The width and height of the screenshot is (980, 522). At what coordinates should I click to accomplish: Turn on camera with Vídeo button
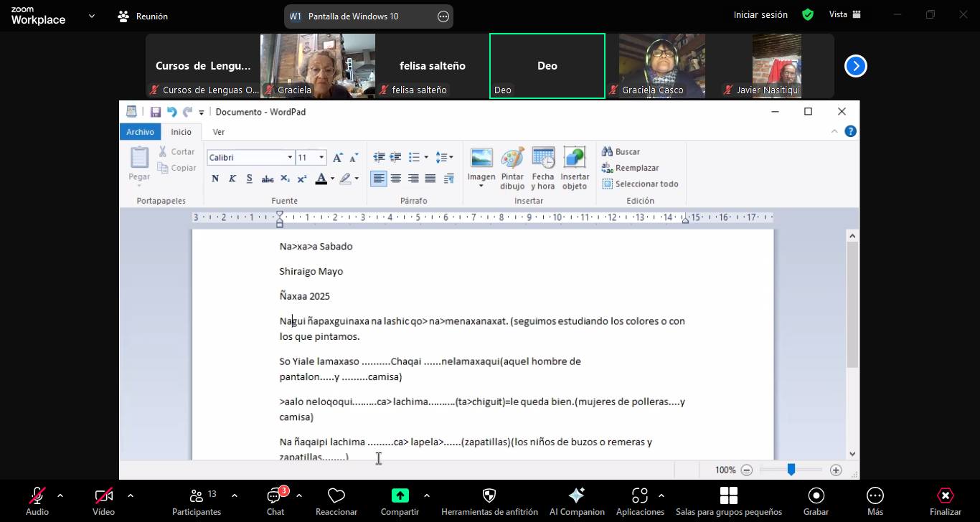click(103, 496)
